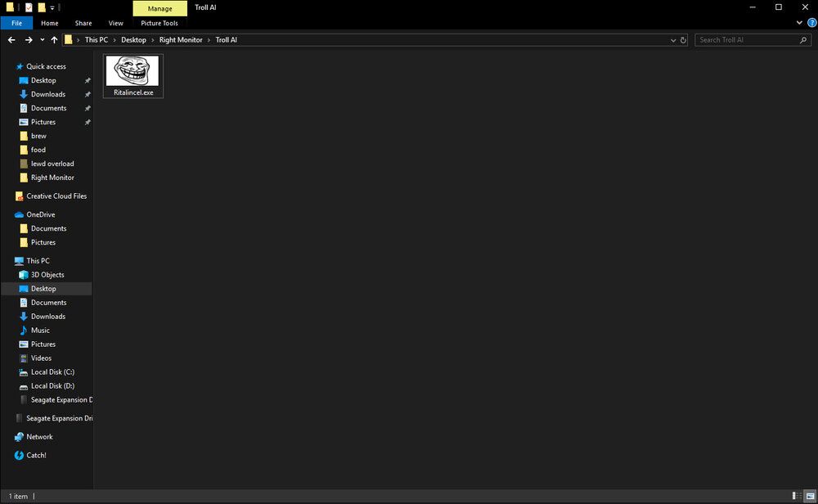Click the Properties quick access toolbar icon
Viewport: 818px width, 504px height.
tap(29, 7)
